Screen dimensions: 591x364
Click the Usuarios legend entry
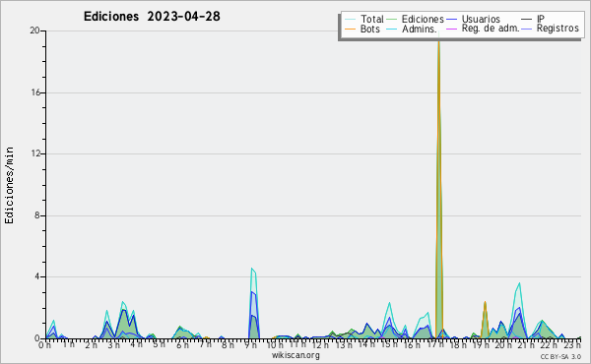[x=473, y=19]
